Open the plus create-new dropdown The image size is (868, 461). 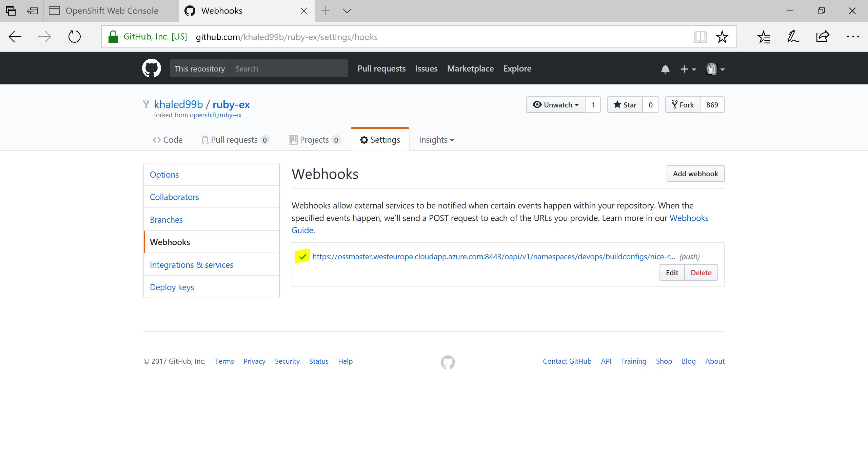point(688,69)
